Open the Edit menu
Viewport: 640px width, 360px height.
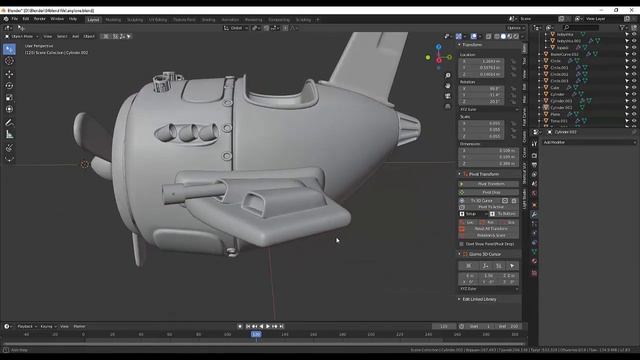(26, 19)
